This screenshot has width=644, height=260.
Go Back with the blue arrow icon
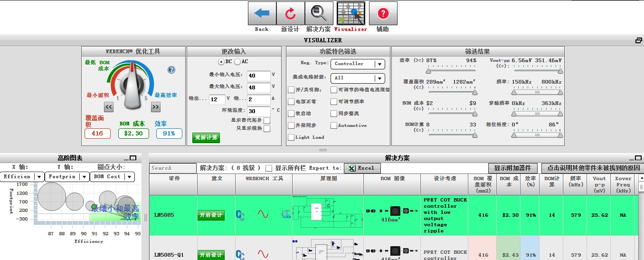(x=262, y=13)
